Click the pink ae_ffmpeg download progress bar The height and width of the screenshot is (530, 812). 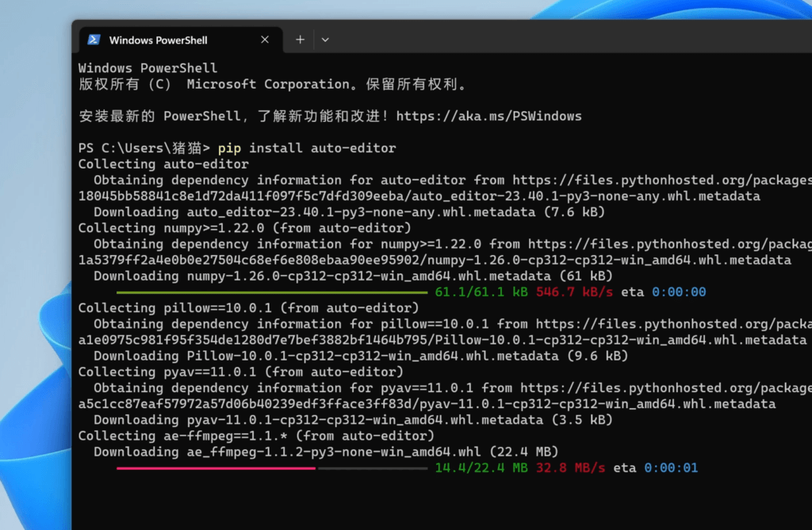[x=216, y=468]
